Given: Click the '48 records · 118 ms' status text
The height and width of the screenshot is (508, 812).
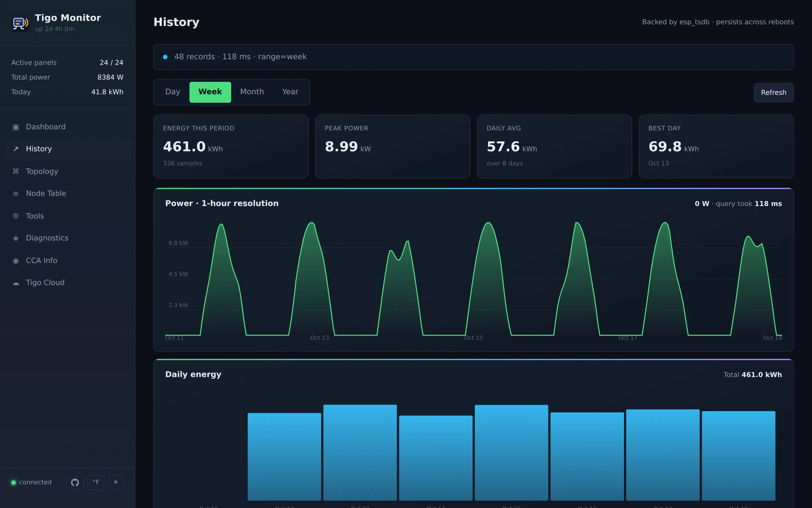Looking at the screenshot, I should pyautogui.click(x=240, y=57).
